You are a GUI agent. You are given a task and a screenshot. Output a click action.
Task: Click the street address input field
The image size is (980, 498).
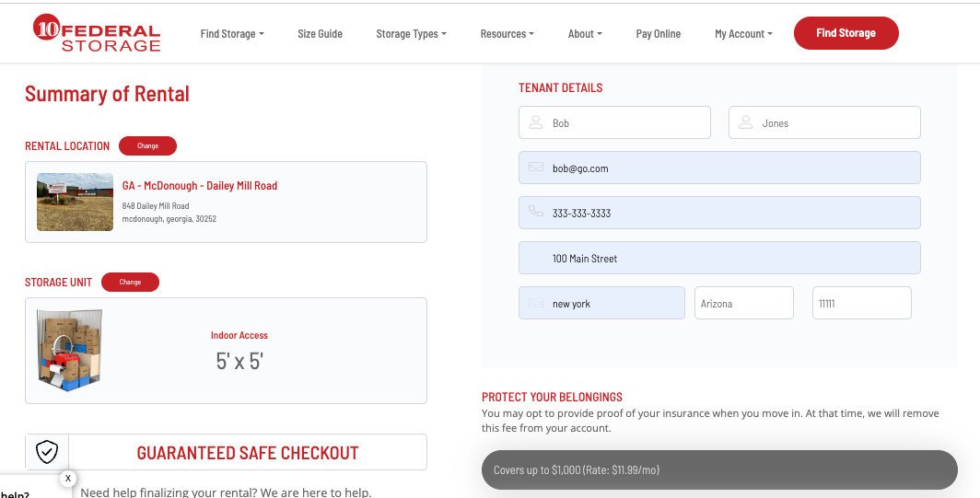pos(719,258)
